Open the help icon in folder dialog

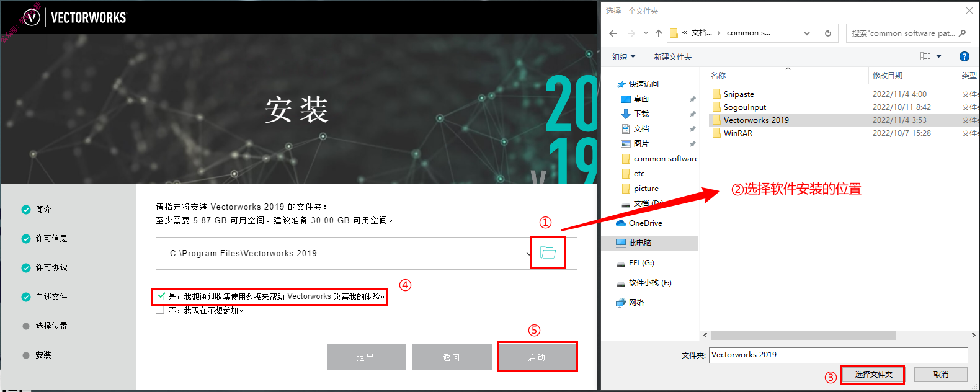[x=964, y=56]
